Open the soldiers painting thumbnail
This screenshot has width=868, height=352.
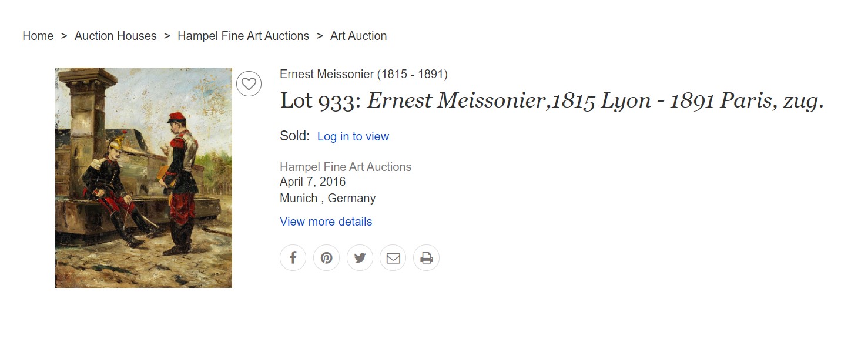(x=143, y=177)
